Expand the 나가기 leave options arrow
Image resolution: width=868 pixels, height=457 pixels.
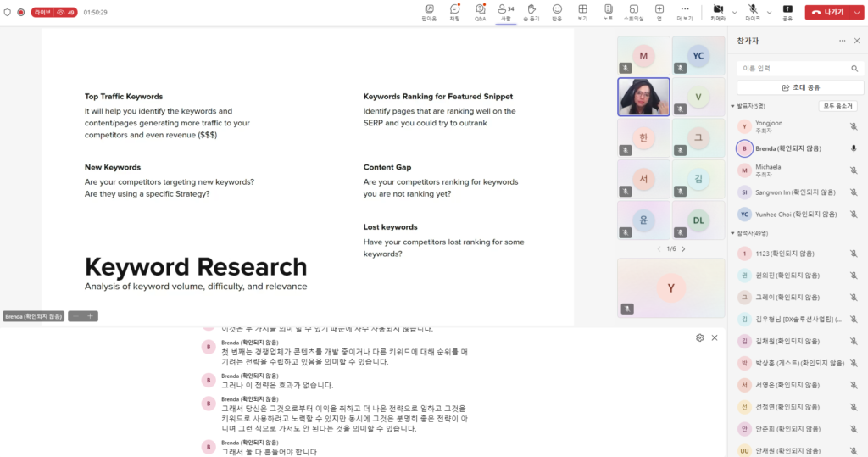[857, 12]
